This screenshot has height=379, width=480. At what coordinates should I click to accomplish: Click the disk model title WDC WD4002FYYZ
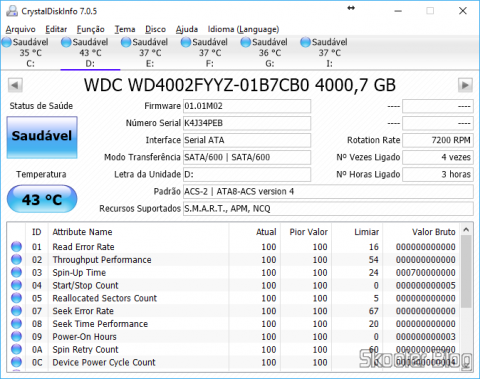pyautogui.click(x=240, y=85)
